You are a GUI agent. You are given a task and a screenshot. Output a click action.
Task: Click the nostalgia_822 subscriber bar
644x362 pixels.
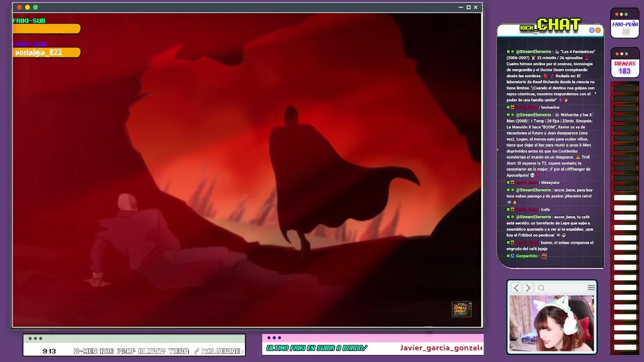[x=47, y=52]
